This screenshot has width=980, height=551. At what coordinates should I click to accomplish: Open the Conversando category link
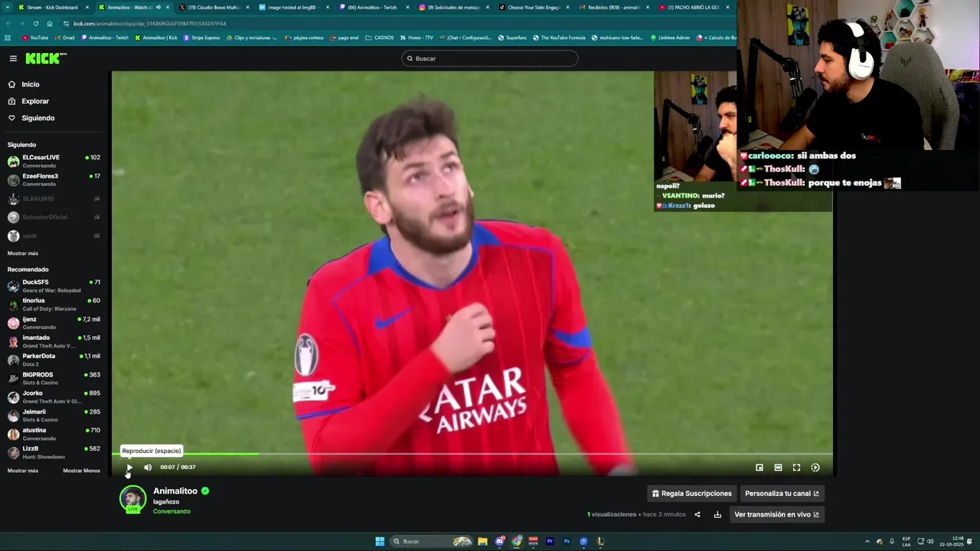coord(171,511)
